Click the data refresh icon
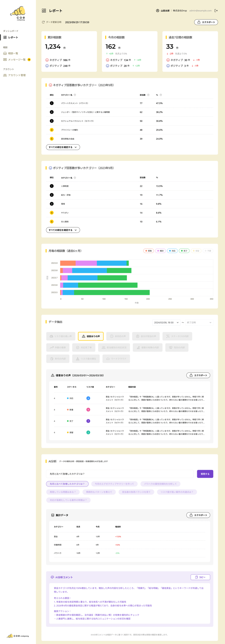This screenshot has width=225, height=644. [x=43, y=22]
